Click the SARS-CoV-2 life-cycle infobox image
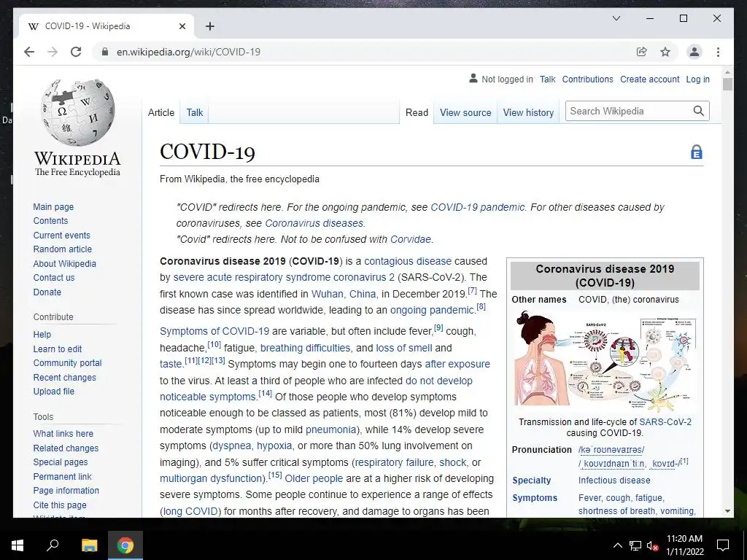 605,361
